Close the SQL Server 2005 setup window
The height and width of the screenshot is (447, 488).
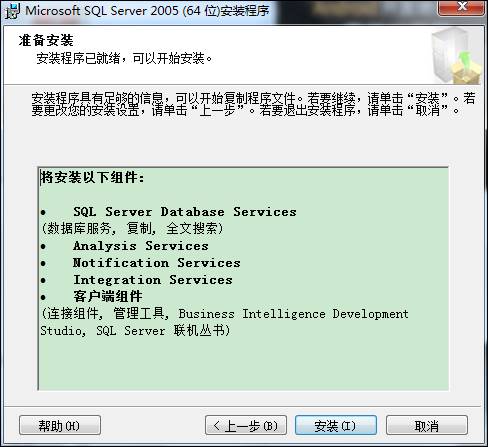click(461, 7)
